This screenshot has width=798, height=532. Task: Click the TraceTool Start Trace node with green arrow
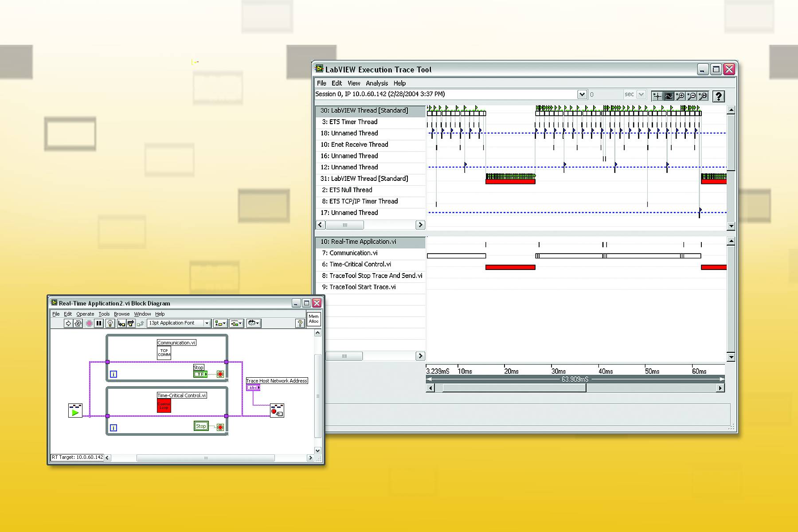pyautogui.click(x=75, y=411)
